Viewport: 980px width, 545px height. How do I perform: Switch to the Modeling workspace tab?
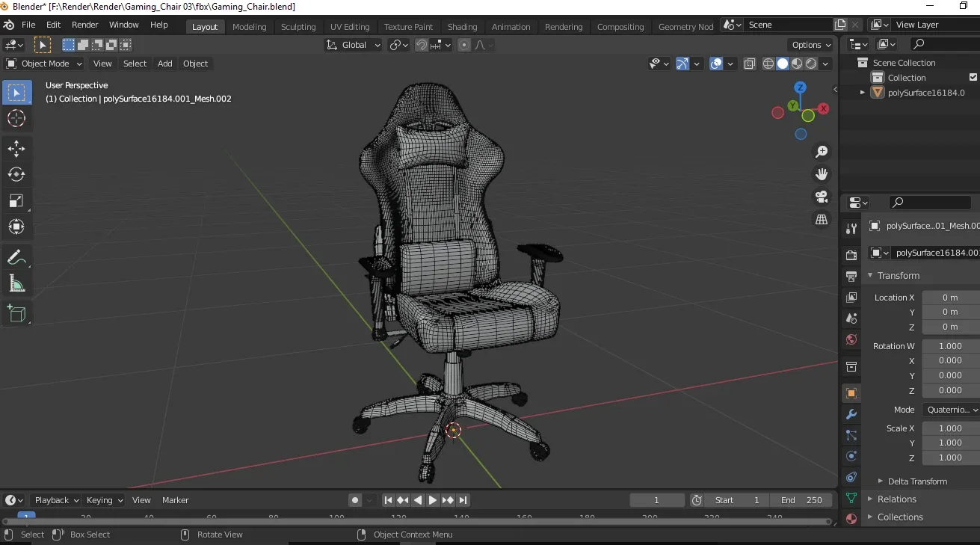coord(249,26)
